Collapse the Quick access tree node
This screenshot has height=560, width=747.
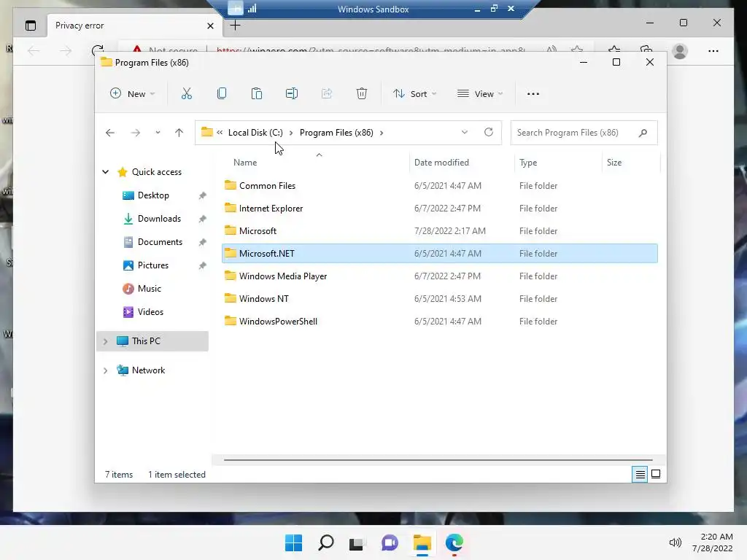[x=106, y=172]
